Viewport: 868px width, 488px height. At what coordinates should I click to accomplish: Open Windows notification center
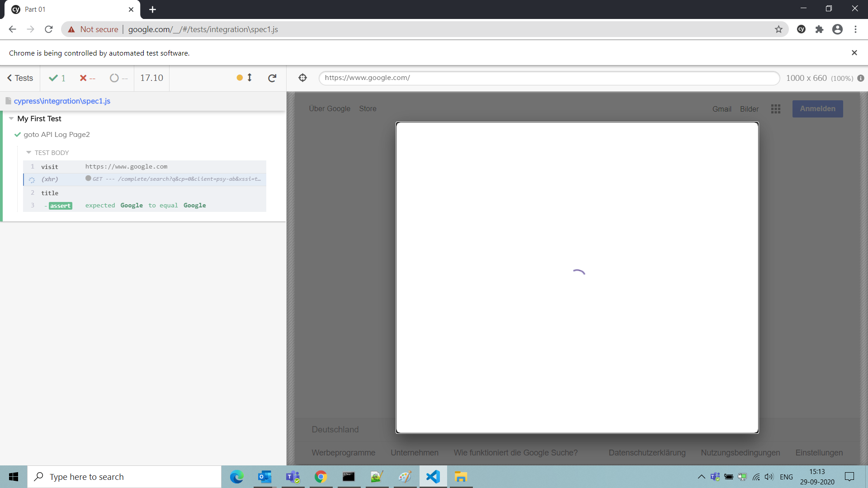849,477
